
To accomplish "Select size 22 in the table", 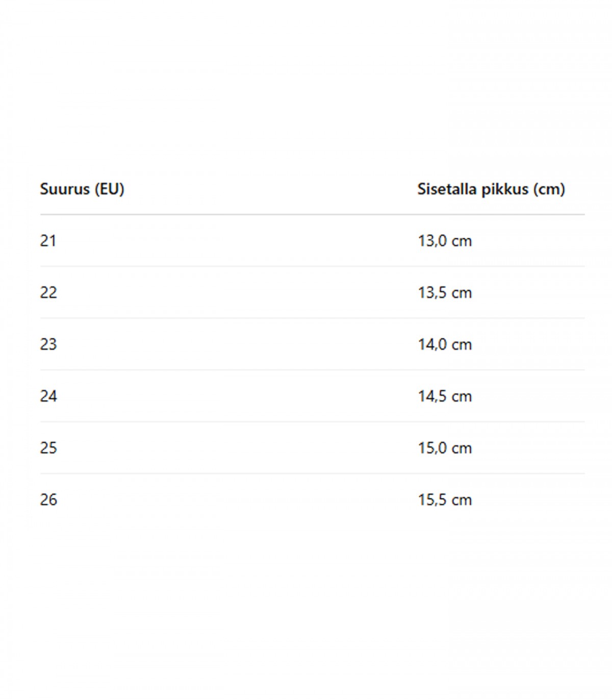I will pos(48,293).
